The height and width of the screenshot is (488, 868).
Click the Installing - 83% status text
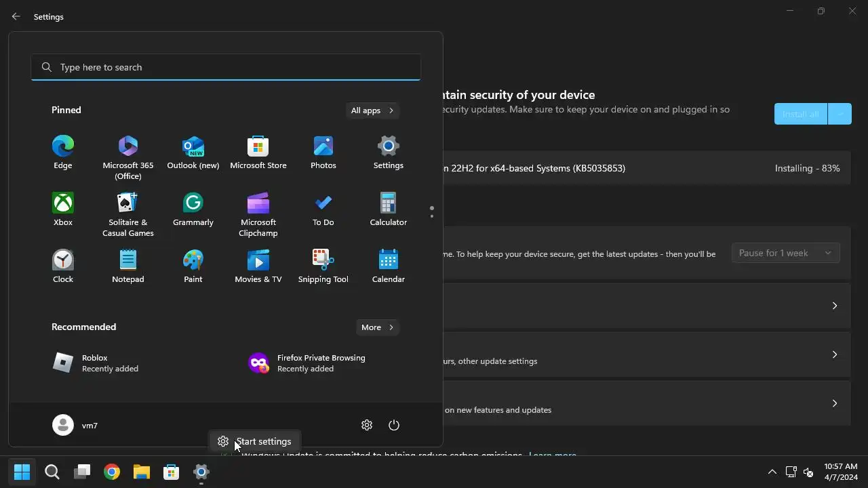807,168
